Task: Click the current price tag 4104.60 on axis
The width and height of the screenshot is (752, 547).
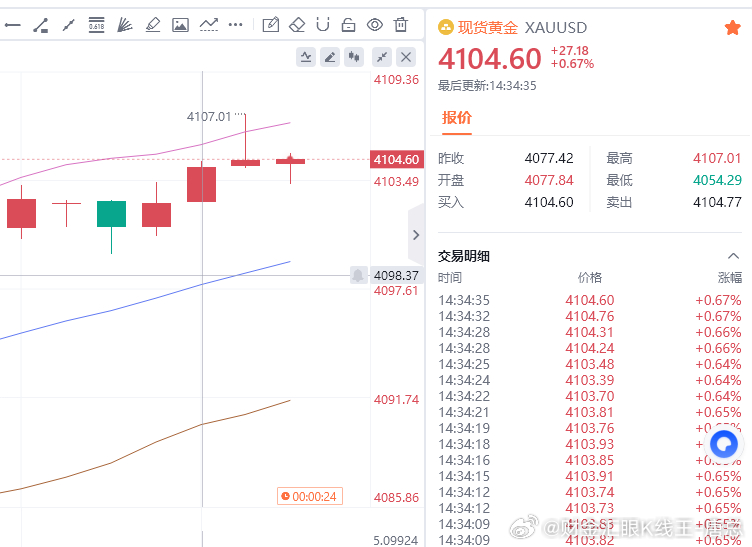Action: (397, 160)
